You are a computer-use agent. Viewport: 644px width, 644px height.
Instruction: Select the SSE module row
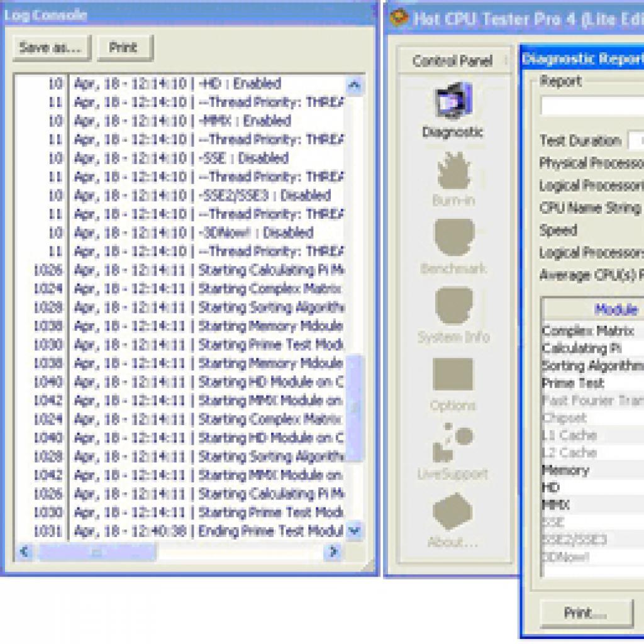pos(593,522)
